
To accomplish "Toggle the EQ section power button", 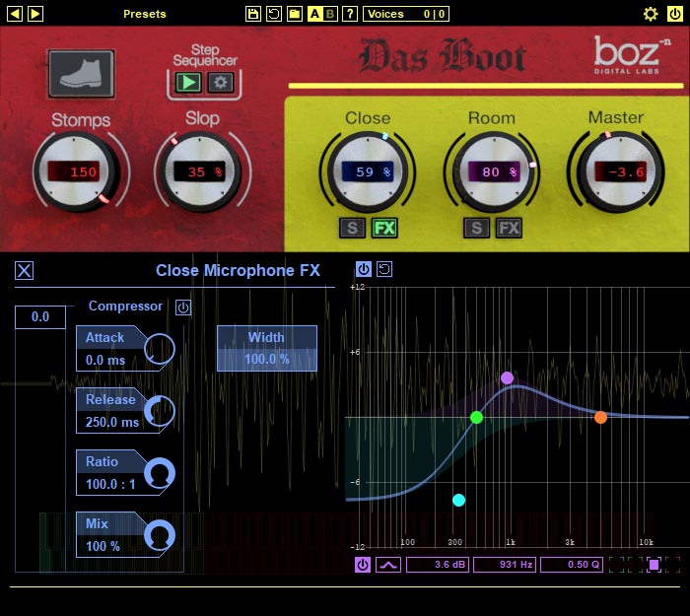I will (x=363, y=269).
